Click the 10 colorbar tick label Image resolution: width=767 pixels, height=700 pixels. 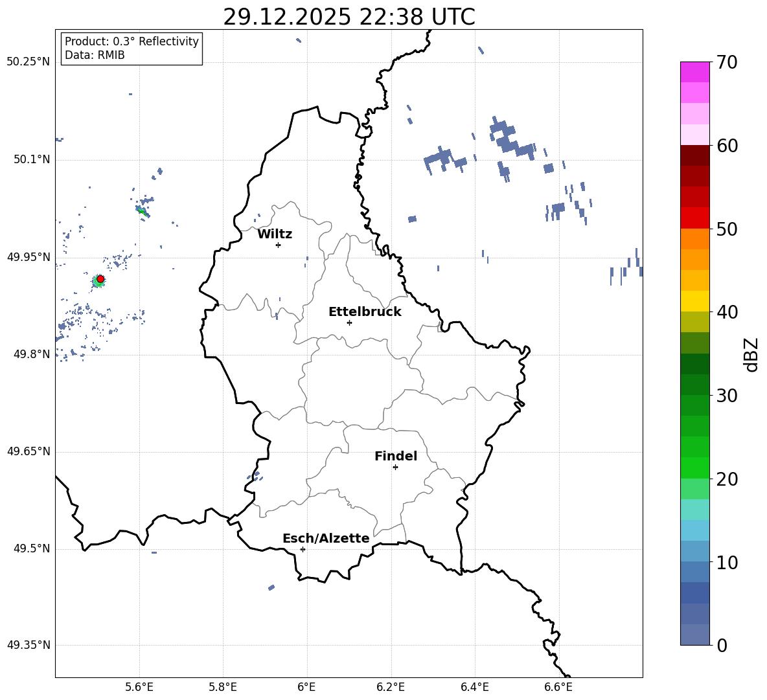727,562
